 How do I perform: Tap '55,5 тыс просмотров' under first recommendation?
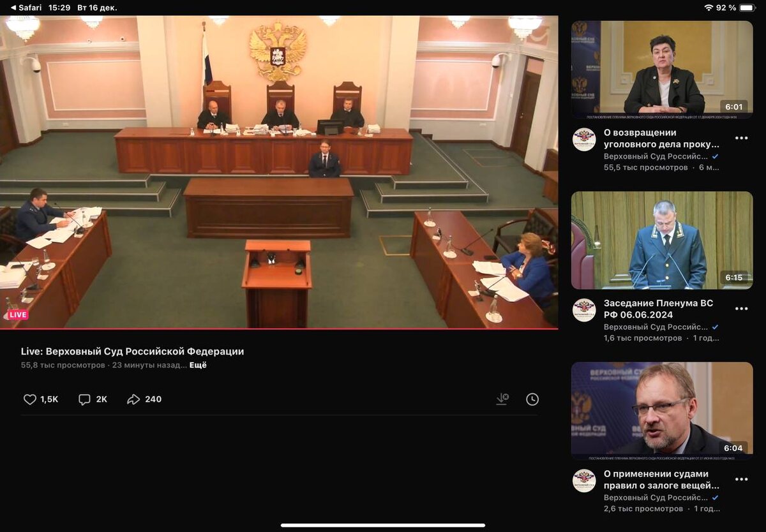pyautogui.click(x=646, y=168)
